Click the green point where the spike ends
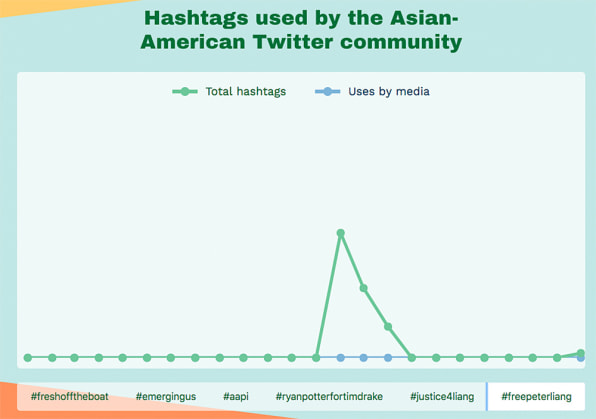 tap(412, 358)
